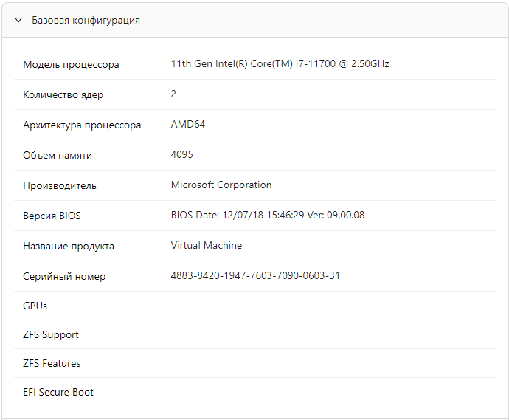This screenshot has width=509, height=420.
Task: Click the Базовая конфигурация header title
Action: pos(86,21)
